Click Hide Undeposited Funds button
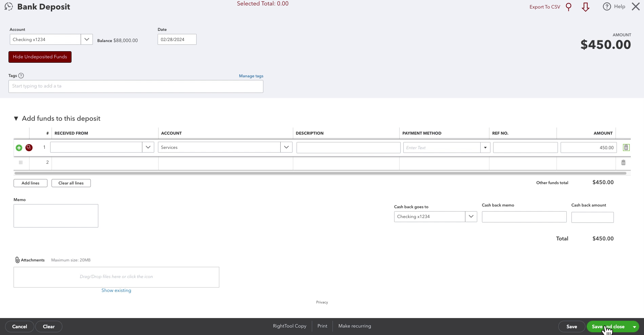The height and width of the screenshot is (335, 644). point(40,57)
